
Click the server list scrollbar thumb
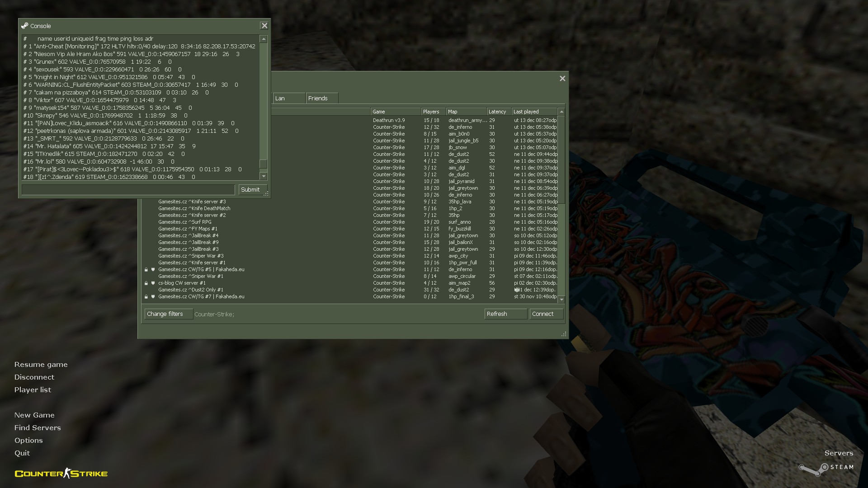tap(561, 160)
